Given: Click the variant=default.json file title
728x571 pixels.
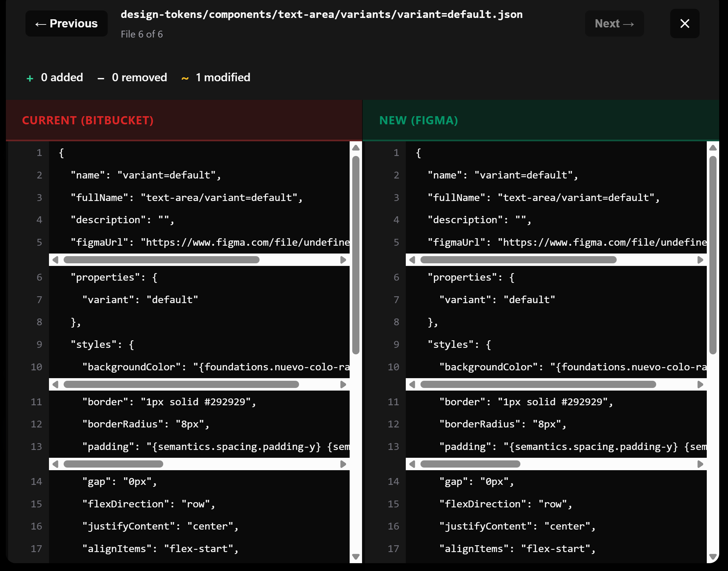Looking at the screenshot, I should (322, 14).
